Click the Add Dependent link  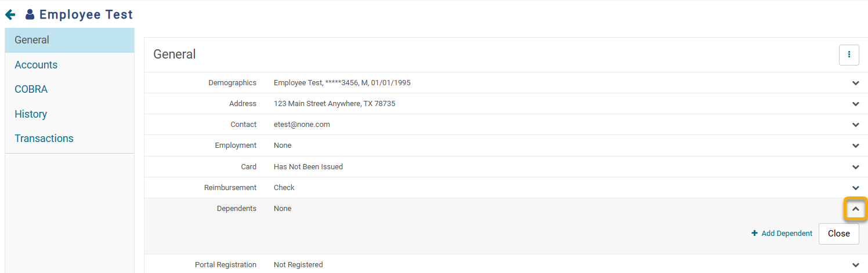pyautogui.click(x=787, y=233)
